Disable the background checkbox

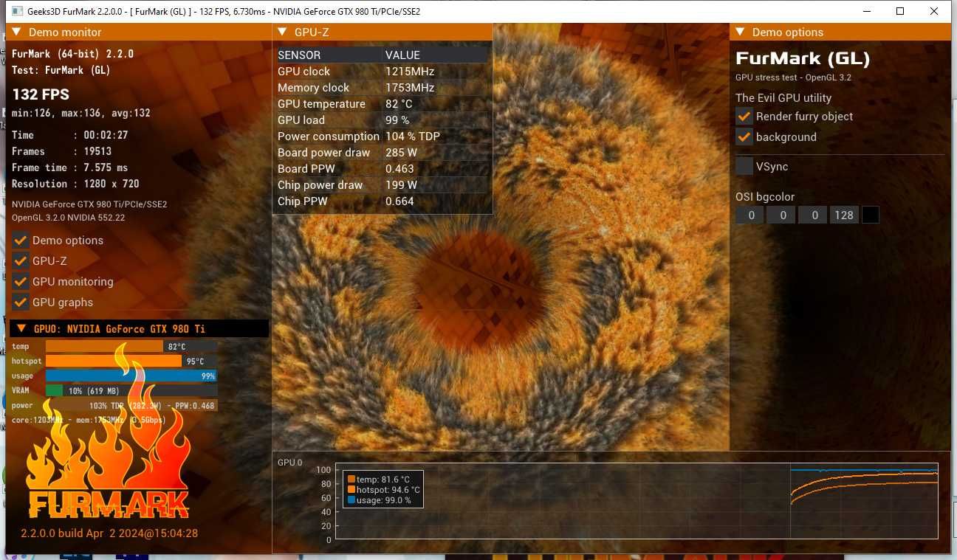coord(744,137)
